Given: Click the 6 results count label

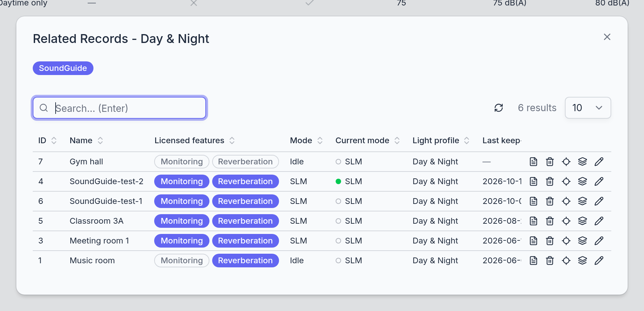Looking at the screenshot, I should [537, 108].
